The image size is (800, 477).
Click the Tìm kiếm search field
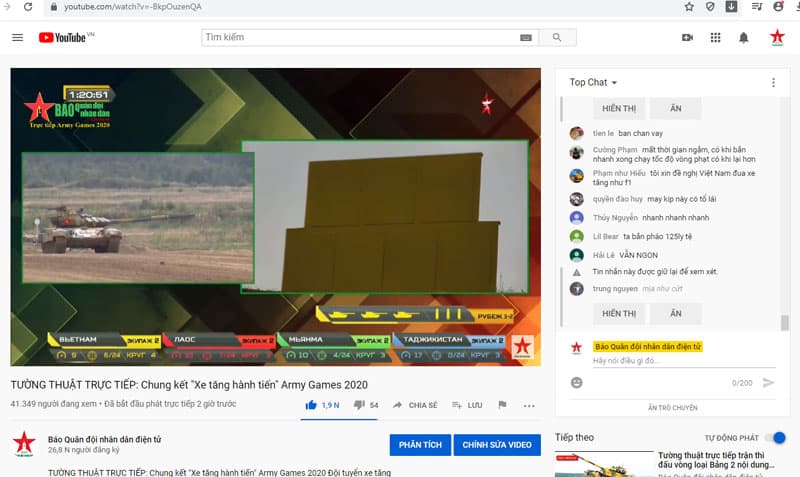click(360, 37)
